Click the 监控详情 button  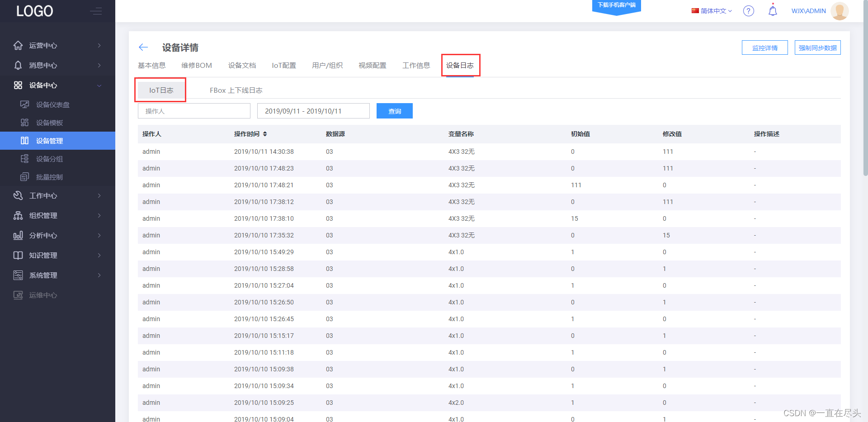coord(765,47)
